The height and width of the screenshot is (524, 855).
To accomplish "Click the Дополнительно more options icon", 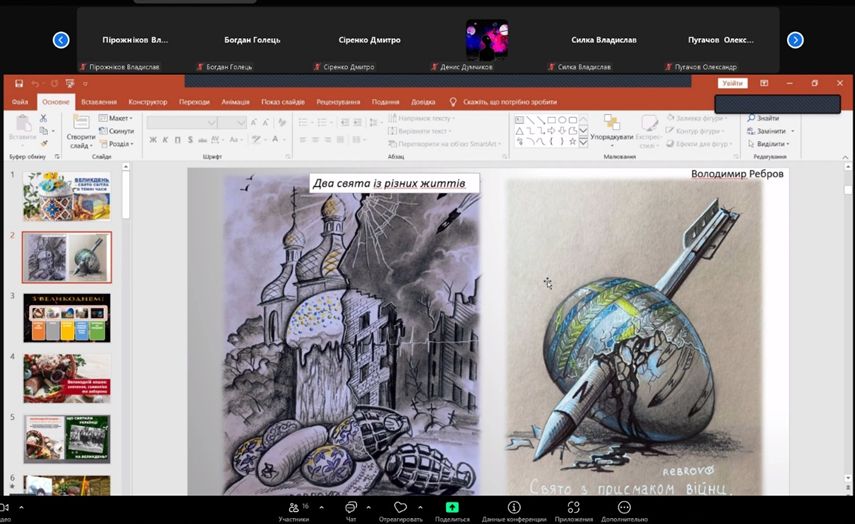I will pyautogui.click(x=625, y=508).
